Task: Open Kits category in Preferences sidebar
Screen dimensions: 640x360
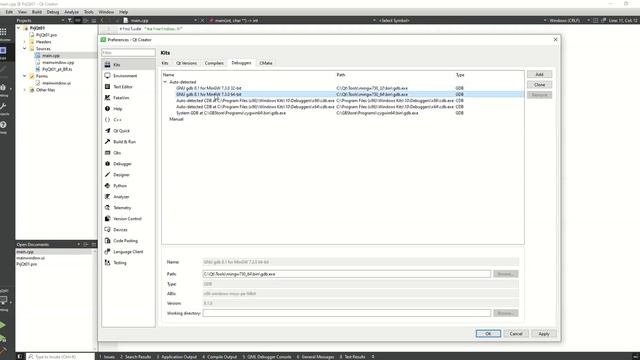Action: pos(128,64)
